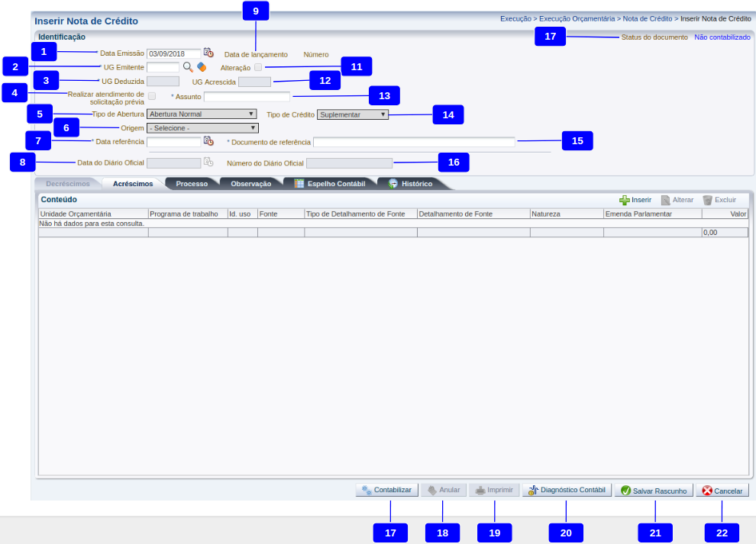Click the Diagnóstico Contábil button icon
The image size is (756, 544).
point(533,491)
